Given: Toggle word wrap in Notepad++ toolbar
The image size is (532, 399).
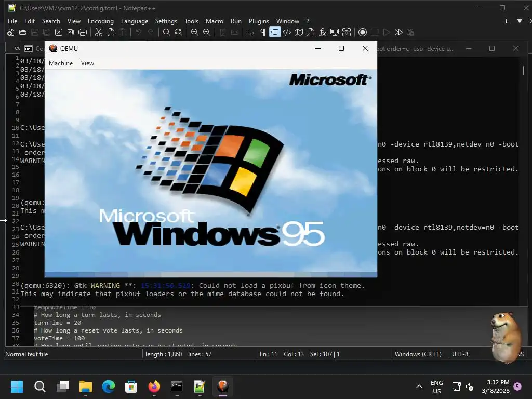Looking at the screenshot, I should point(251,32).
